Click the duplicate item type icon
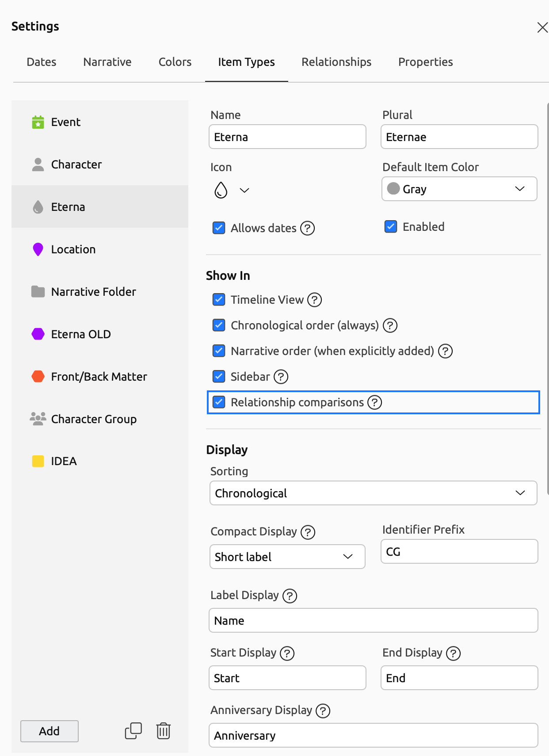 point(133,731)
